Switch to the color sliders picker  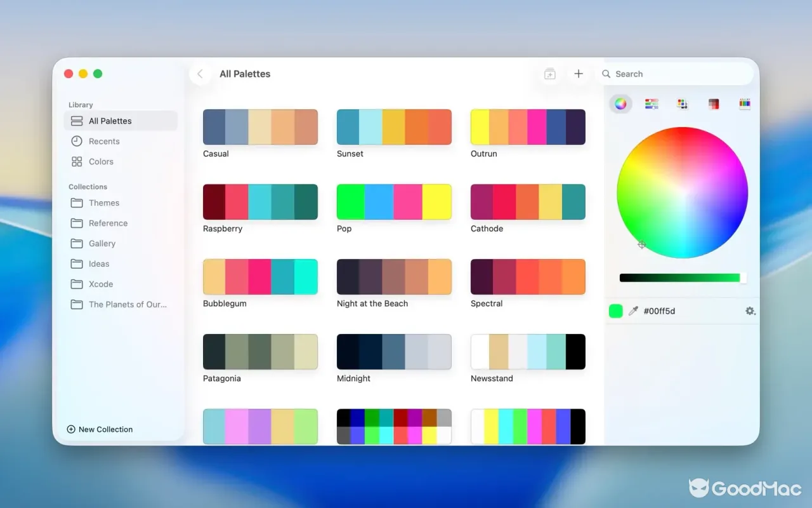(652, 104)
